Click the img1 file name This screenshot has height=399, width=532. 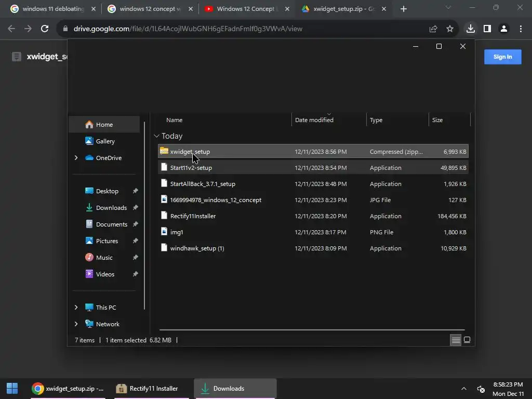tap(177, 232)
